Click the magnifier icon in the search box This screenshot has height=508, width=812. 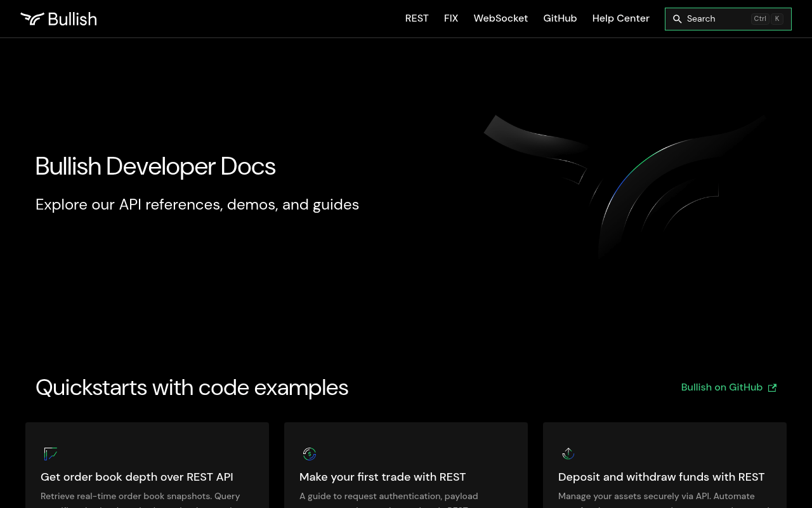[x=677, y=19]
